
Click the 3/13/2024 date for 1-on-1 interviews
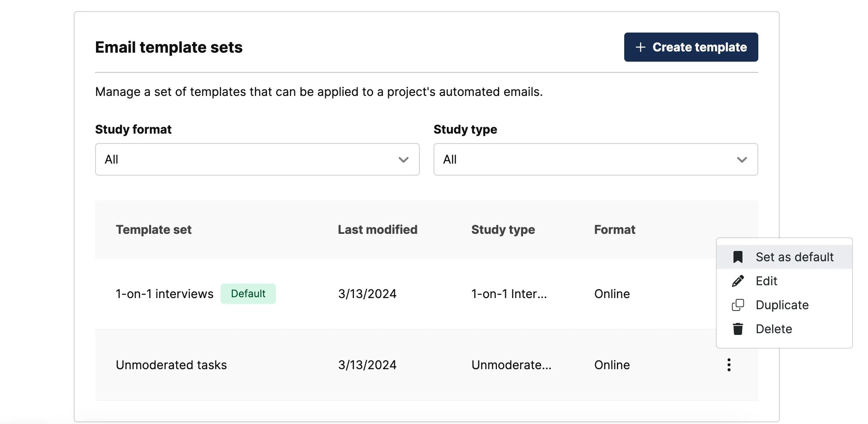(x=367, y=294)
